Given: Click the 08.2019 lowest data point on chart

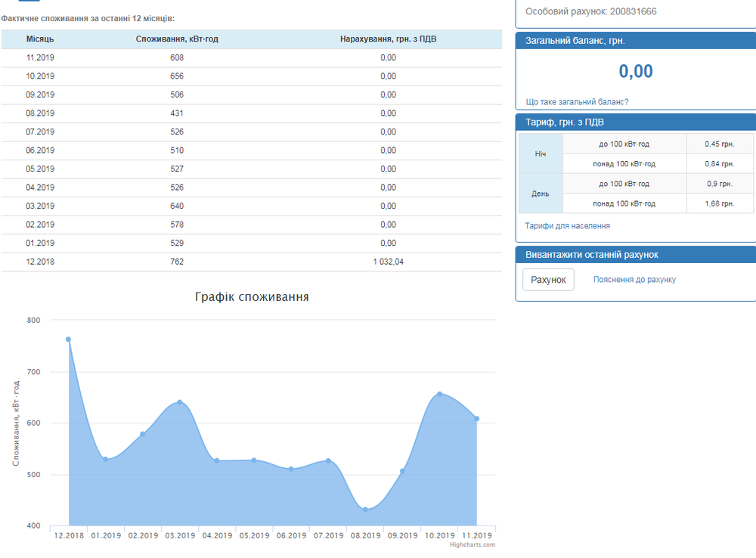Looking at the screenshot, I should click(365, 510).
